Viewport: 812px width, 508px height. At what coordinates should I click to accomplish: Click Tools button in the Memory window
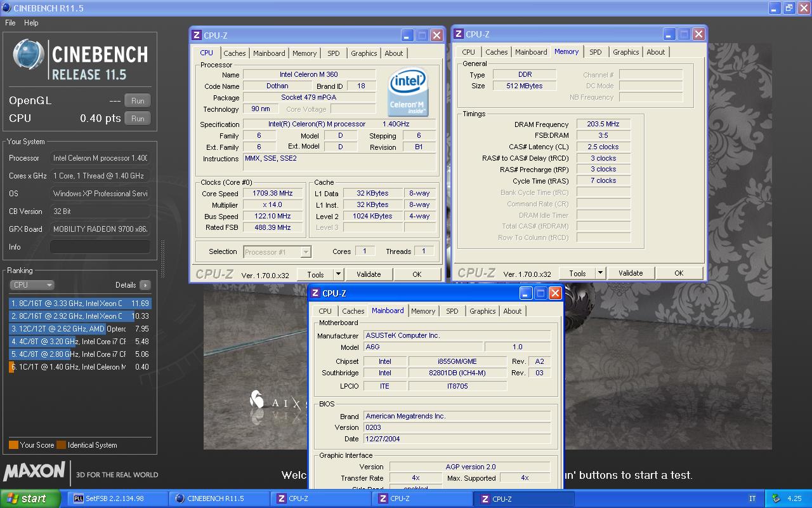[577, 273]
